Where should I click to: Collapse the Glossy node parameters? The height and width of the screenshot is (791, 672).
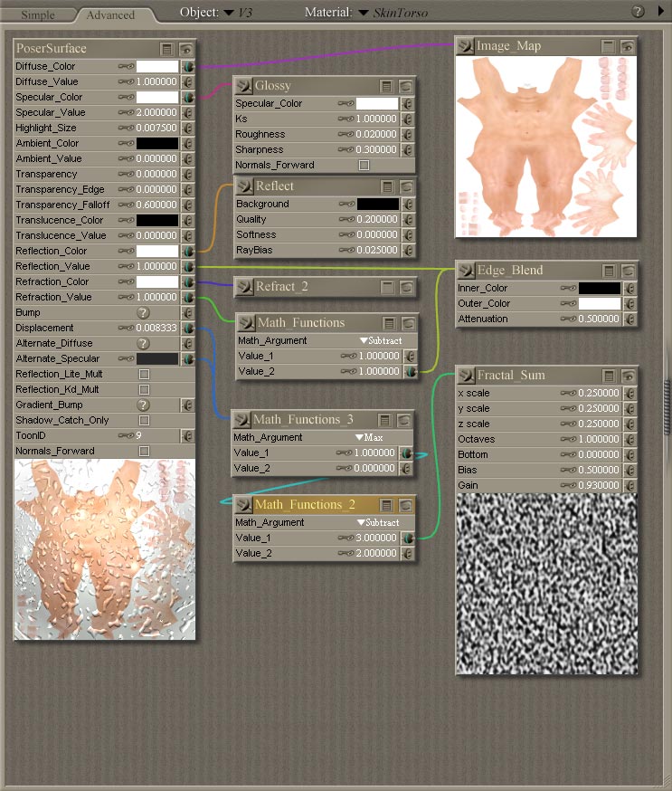387,86
